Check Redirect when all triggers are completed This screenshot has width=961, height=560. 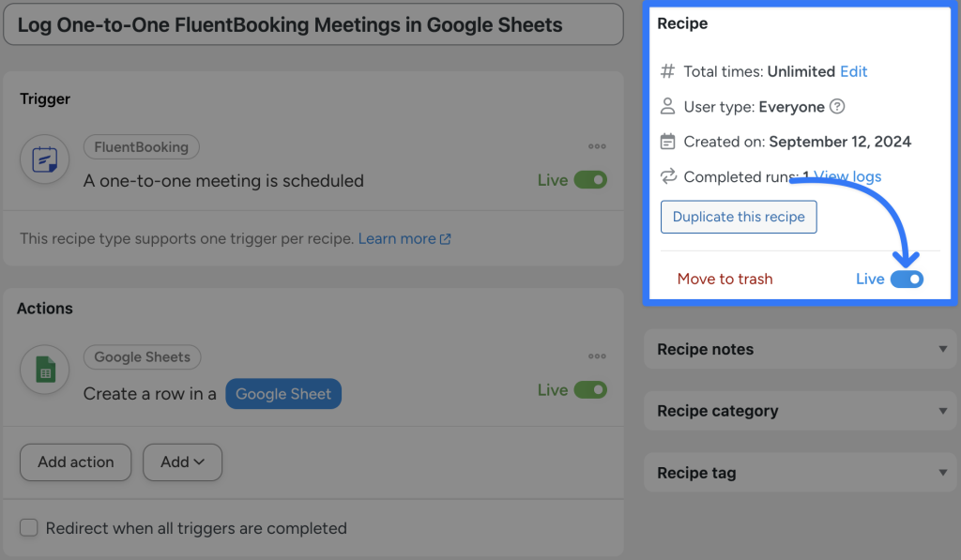29,527
